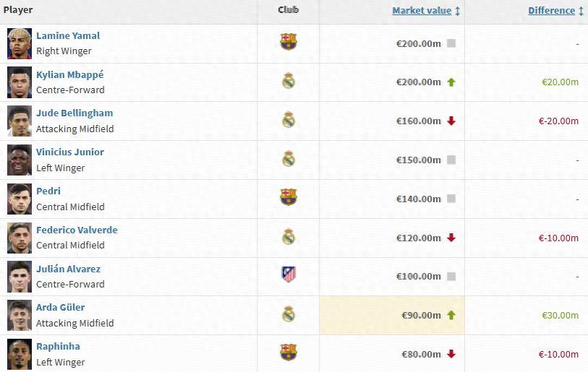Click green up arrow beside Mbappé's value
The width and height of the screenshot is (588, 372).
tap(451, 82)
